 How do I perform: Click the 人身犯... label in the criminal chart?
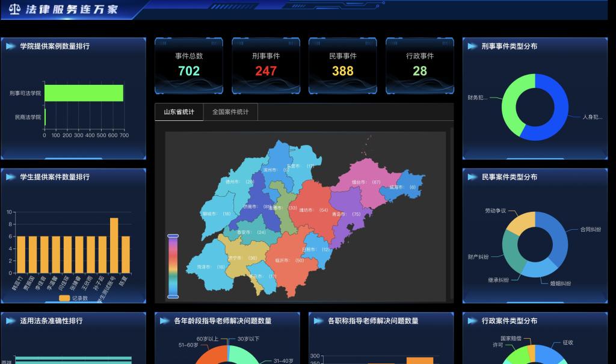[592, 117]
